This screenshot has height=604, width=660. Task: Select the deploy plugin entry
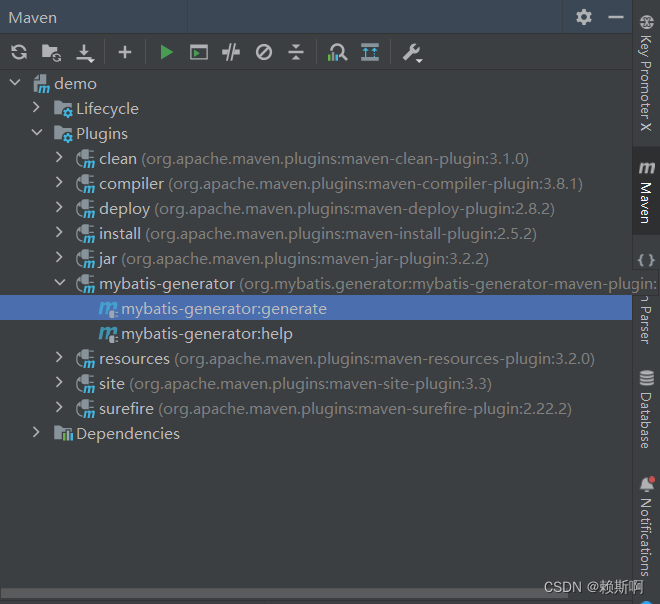(x=316, y=209)
